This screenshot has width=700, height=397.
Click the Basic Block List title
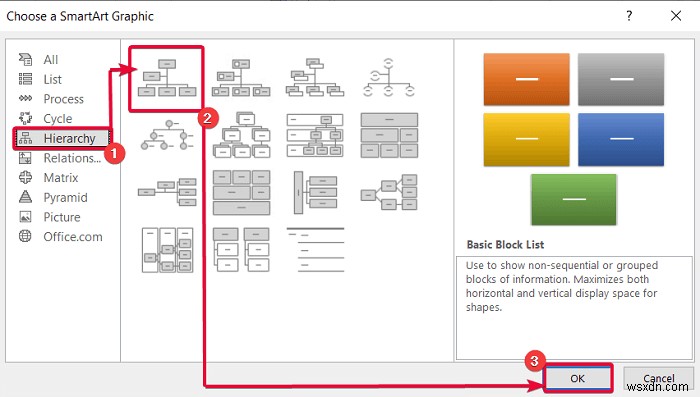505,245
